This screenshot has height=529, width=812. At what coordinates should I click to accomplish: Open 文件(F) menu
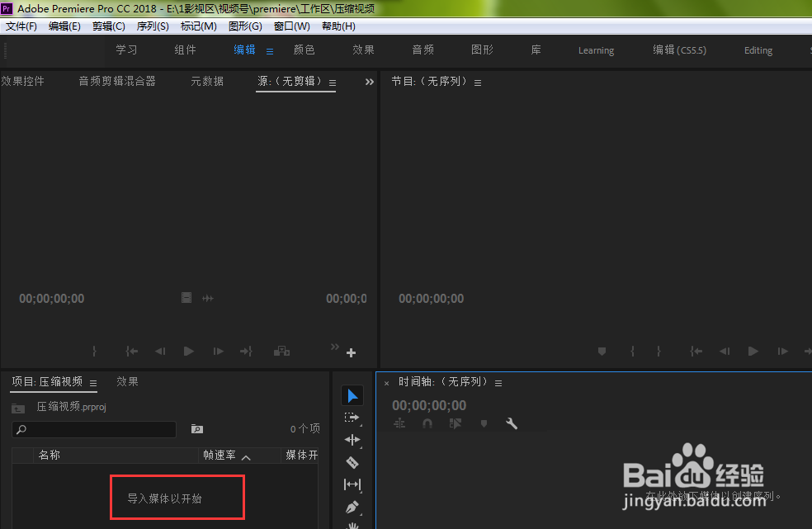[x=21, y=26]
